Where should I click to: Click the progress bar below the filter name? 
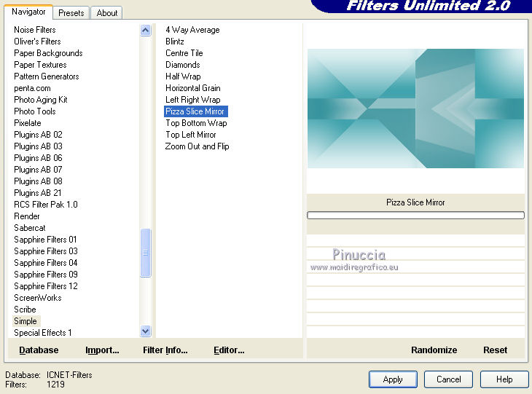[415, 216]
